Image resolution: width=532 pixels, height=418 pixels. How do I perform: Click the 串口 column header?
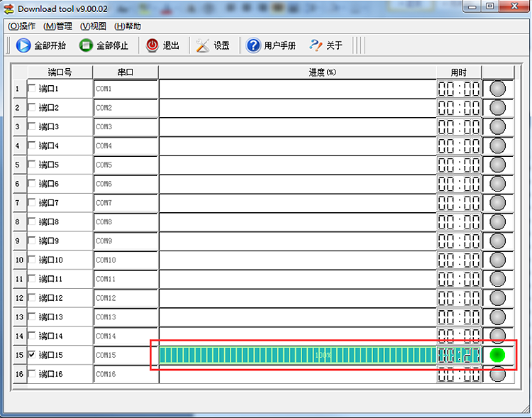[x=125, y=72]
